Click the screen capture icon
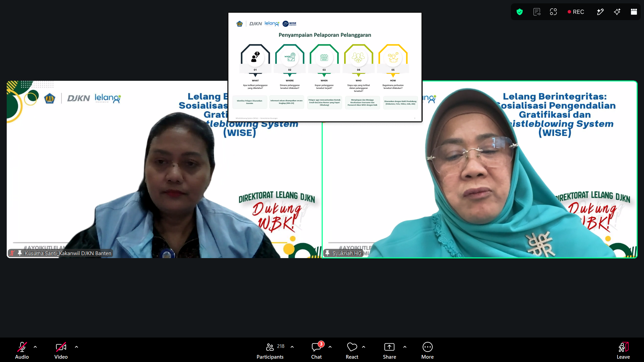Image resolution: width=644 pixels, height=362 pixels. pos(553,12)
